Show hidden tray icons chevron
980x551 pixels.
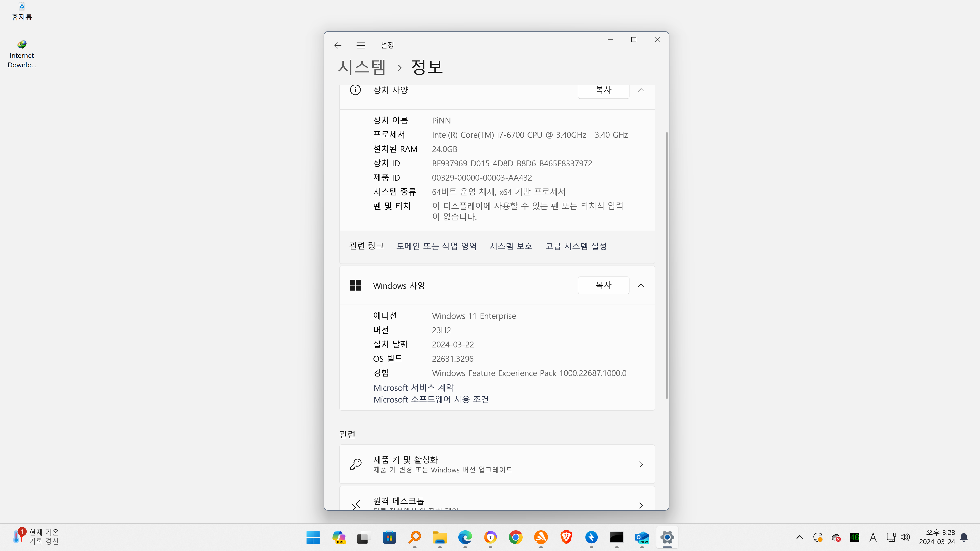799,537
